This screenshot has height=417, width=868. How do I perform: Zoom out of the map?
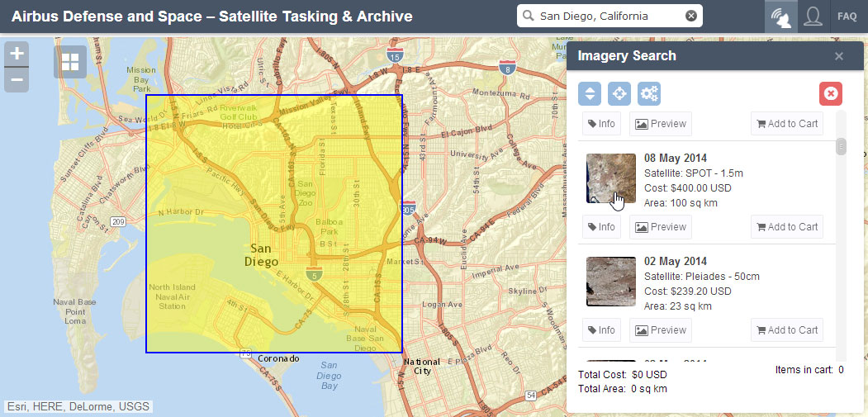pyautogui.click(x=17, y=80)
